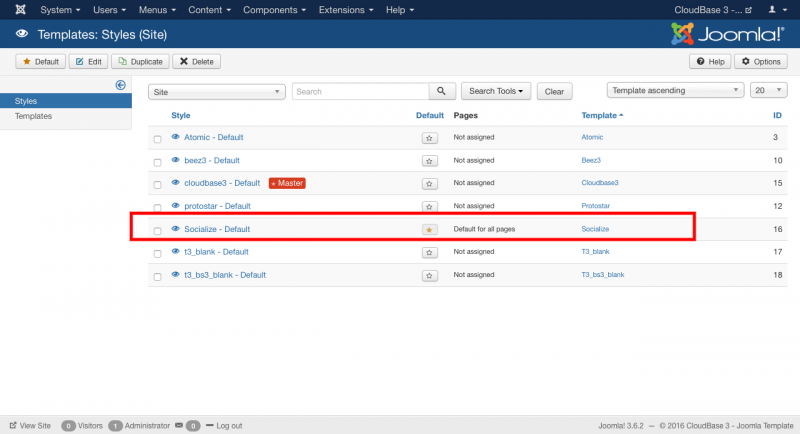This screenshot has width=800, height=434.
Task: Open the Options button
Action: [x=761, y=61]
